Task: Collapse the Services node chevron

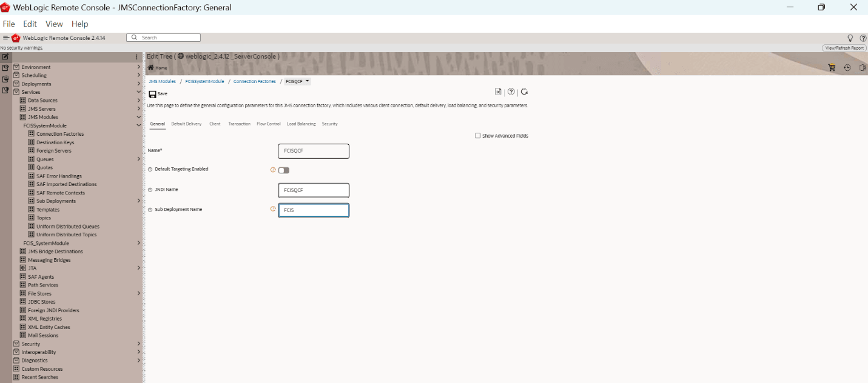Action: click(138, 92)
